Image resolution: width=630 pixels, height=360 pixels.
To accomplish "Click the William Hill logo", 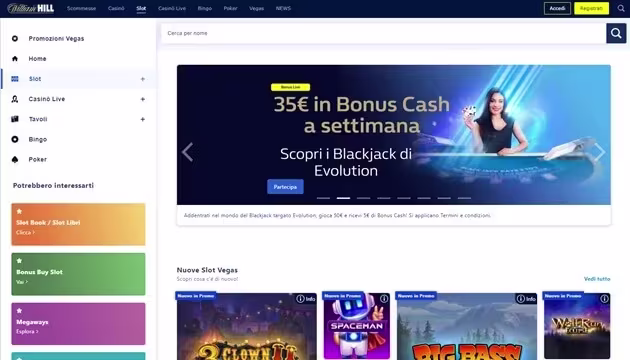I will pos(31,8).
